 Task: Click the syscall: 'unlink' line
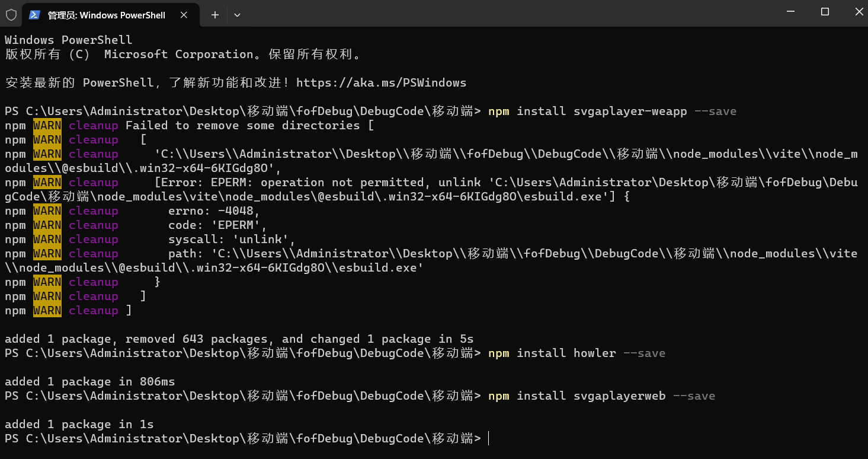(232, 240)
